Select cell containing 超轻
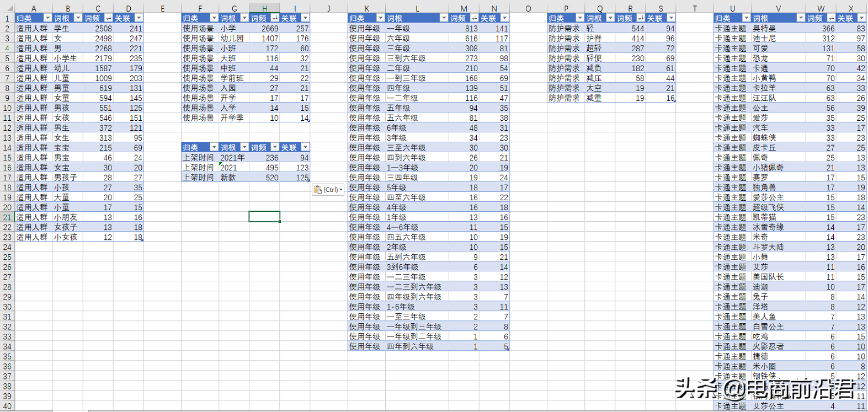Image resolution: width=868 pixels, height=412 pixels. point(600,48)
